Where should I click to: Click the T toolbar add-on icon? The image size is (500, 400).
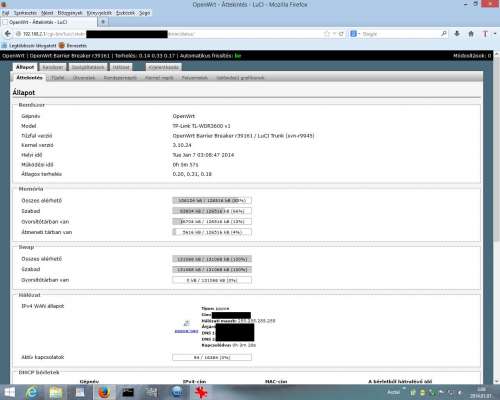[485, 34]
